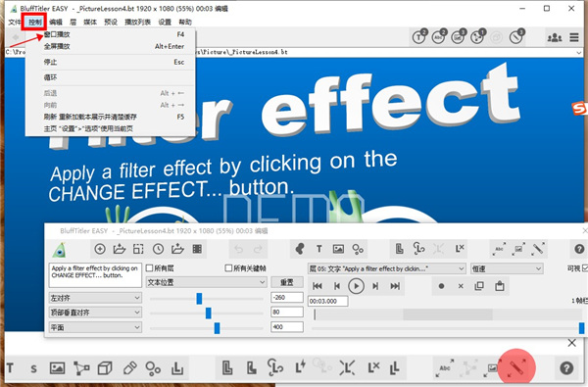Click the film strip export icon
Image resolution: width=588 pixels, height=387 pixels.
click(x=197, y=249)
